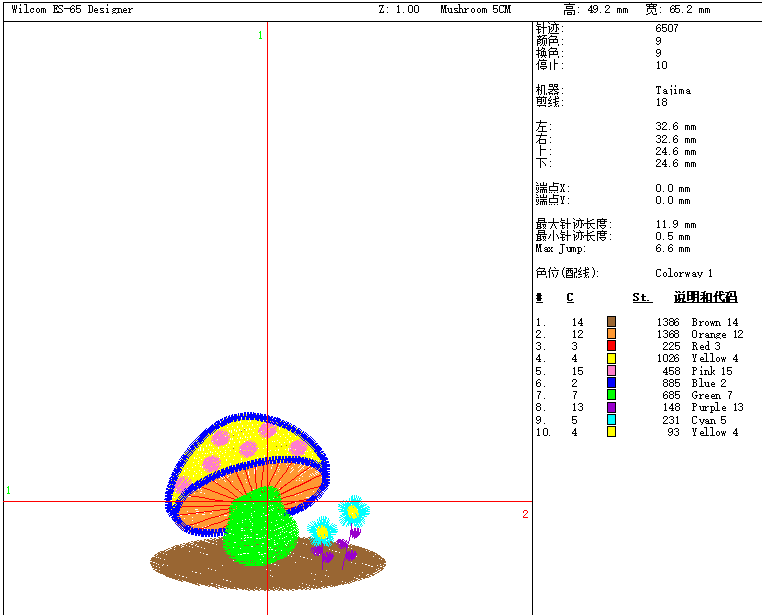Pick the Red 3 color swatch

[x=611, y=346]
